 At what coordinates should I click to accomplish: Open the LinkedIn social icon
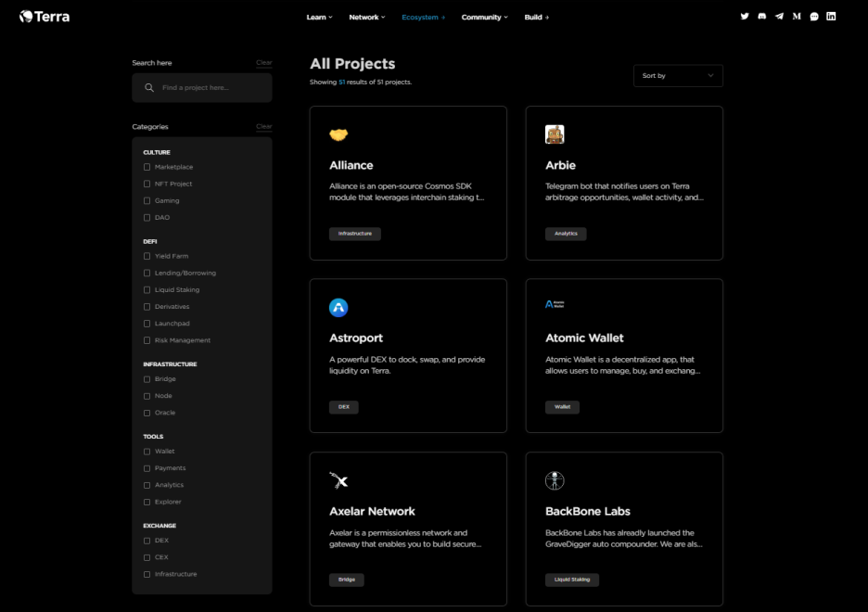tap(831, 17)
